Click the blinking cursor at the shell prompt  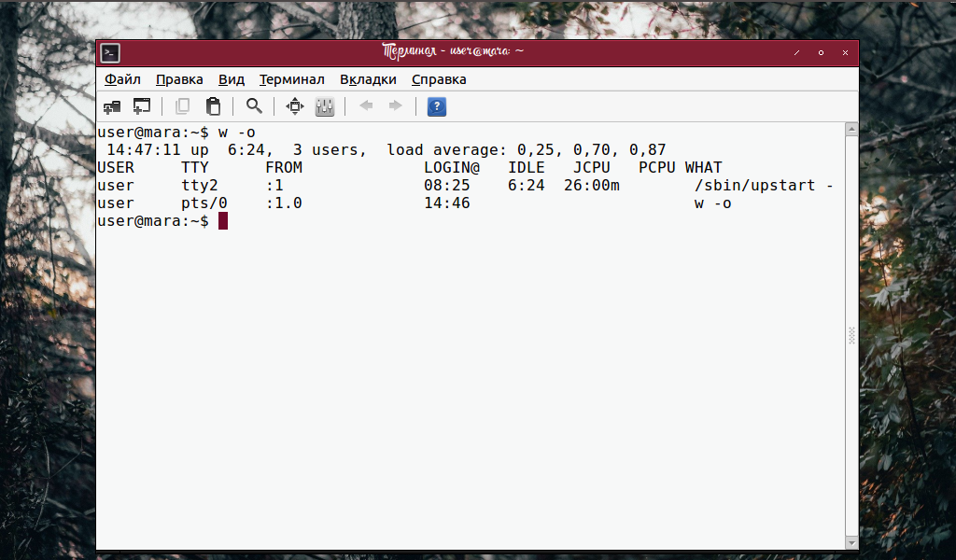click(223, 221)
